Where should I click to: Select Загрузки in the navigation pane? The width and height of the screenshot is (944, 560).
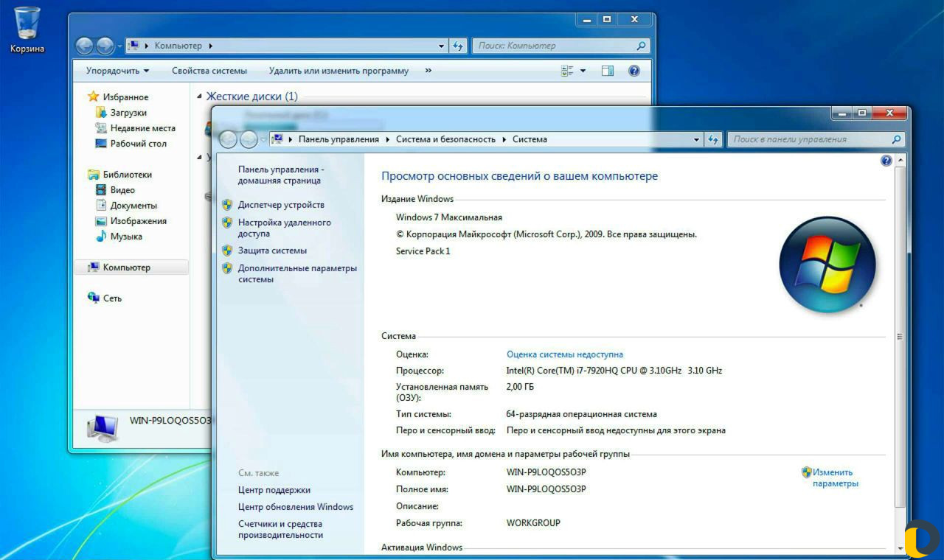[128, 113]
